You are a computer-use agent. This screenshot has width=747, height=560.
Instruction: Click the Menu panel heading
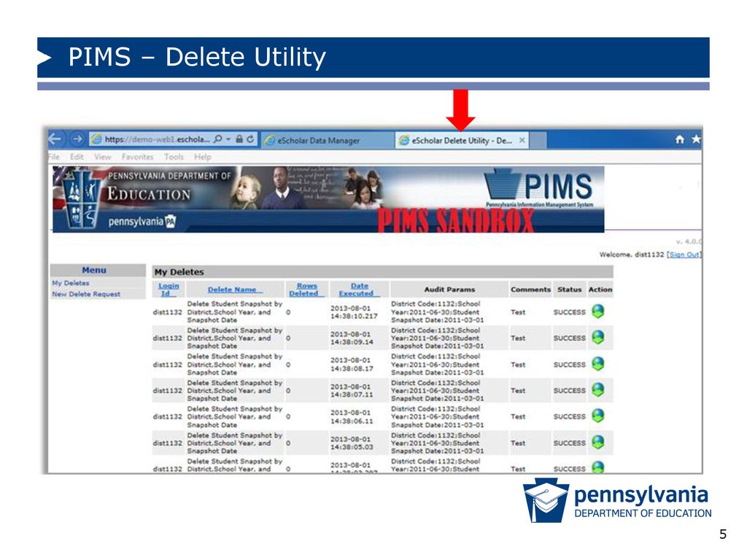[94, 270]
